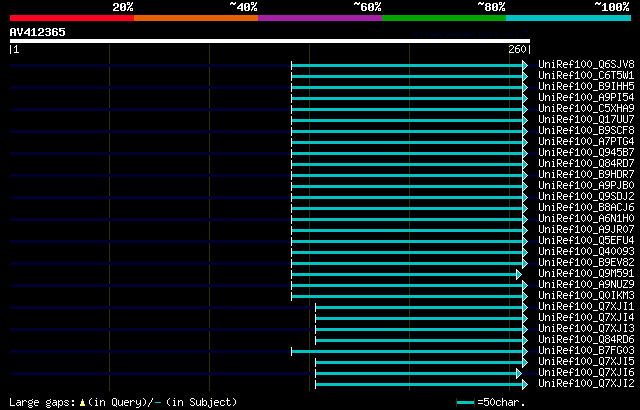Select the UniRef100_Q7XJI3 label
640x410 pixels.
[x=586, y=329]
